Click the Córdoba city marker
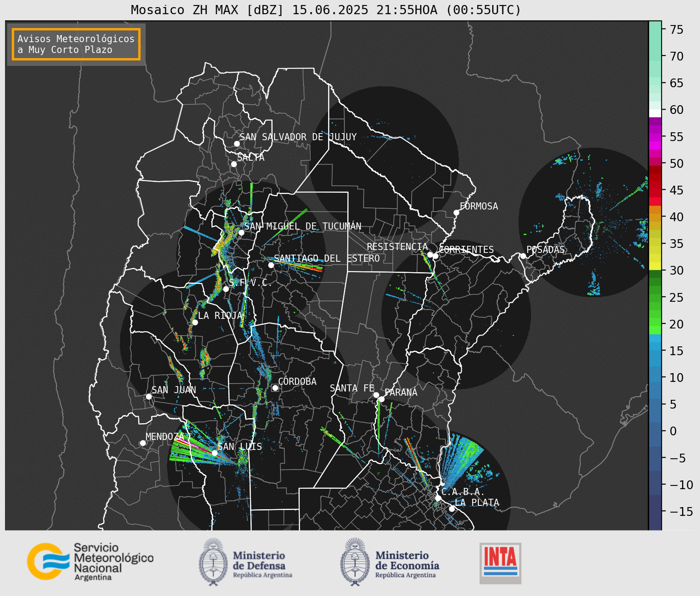Screen dimensions: 700x596 pos(275,388)
